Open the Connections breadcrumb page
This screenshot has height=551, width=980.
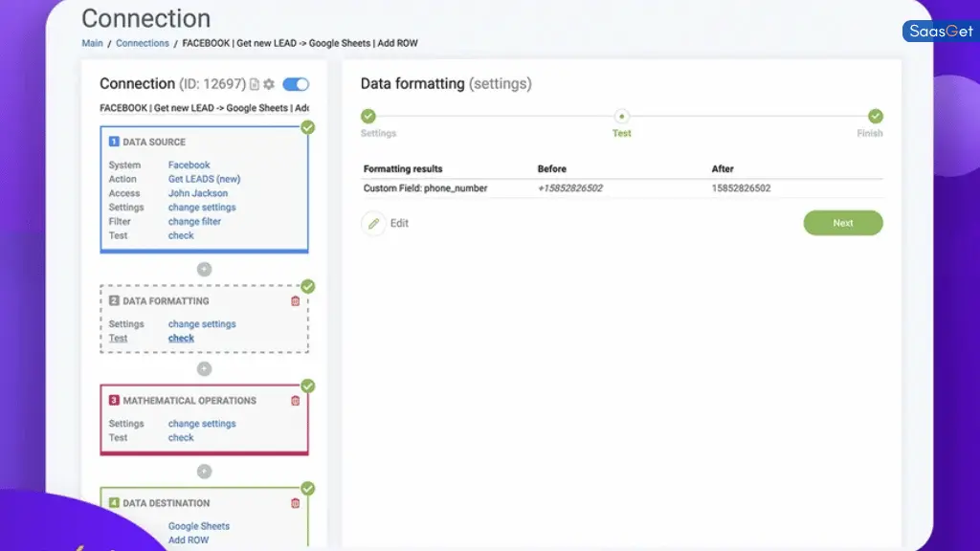point(142,42)
